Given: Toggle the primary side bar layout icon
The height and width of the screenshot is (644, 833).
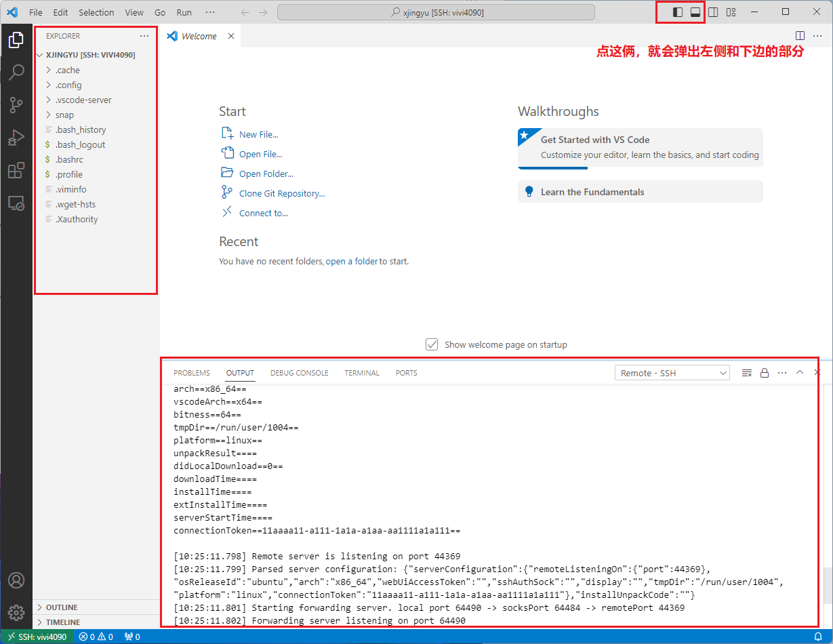Looking at the screenshot, I should click(677, 12).
